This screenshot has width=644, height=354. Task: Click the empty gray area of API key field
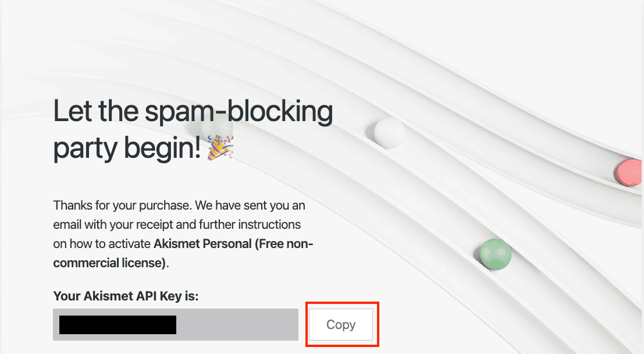pos(237,324)
